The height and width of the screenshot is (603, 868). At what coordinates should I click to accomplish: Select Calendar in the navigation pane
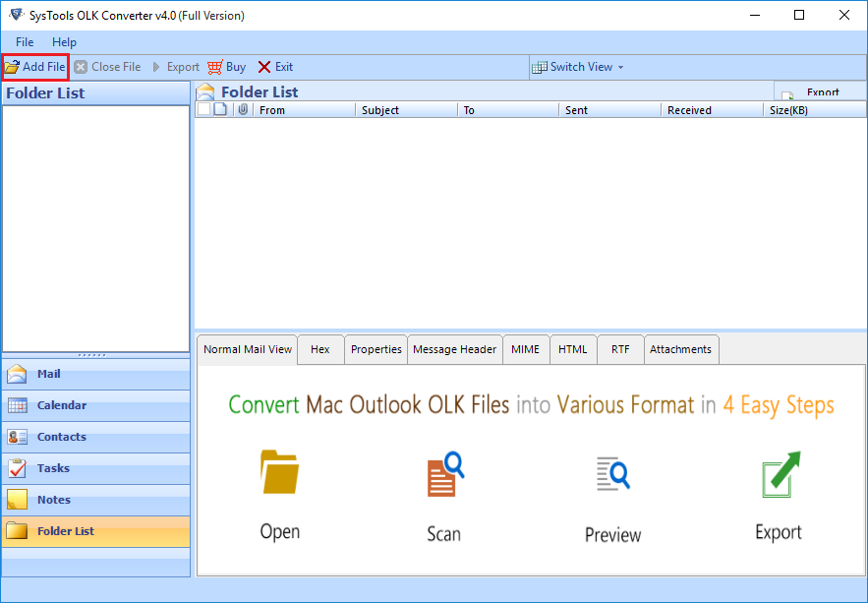pyautogui.click(x=95, y=405)
